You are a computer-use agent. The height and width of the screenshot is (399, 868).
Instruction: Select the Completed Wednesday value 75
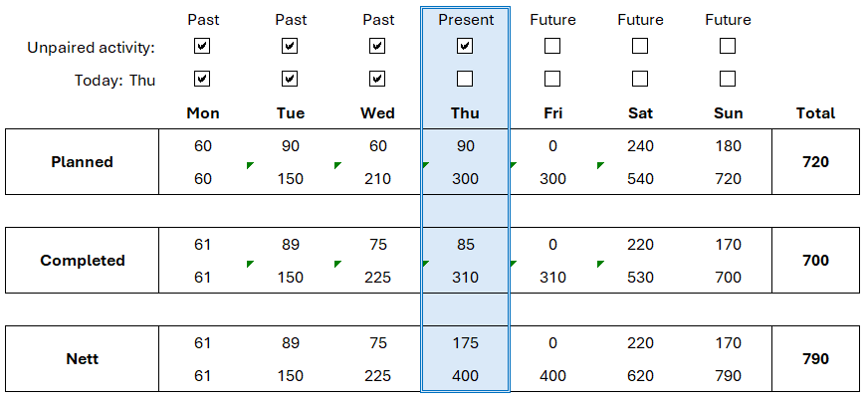(377, 245)
